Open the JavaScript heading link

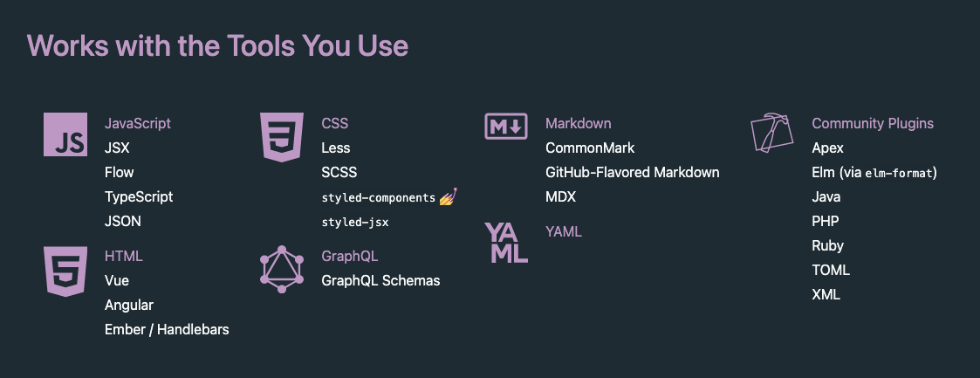tap(138, 124)
